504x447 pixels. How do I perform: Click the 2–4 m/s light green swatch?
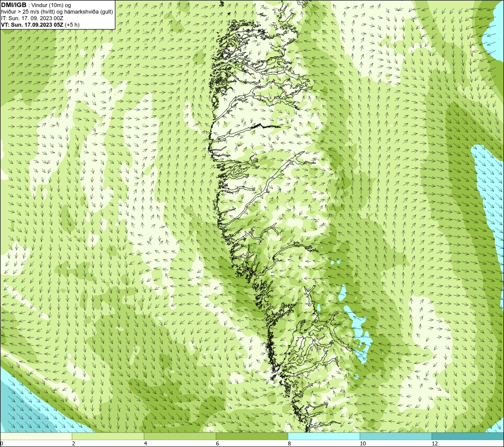click(108, 436)
